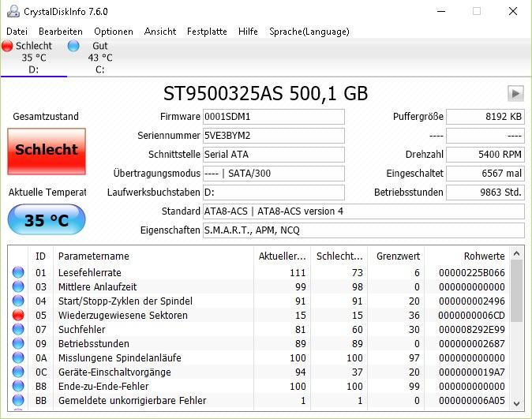The width and height of the screenshot is (532, 419).
Task: Click the Eigenschaften field S.M.A.R.T., APM, NCQ
Action: click(364, 230)
